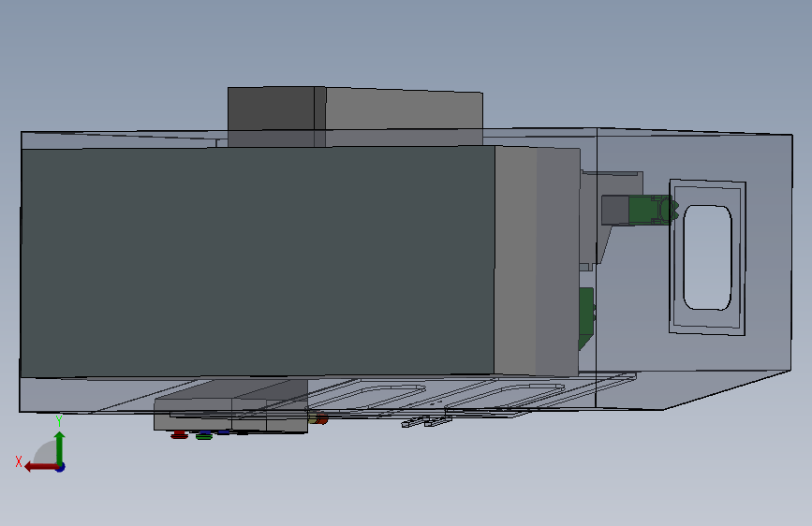The width and height of the screenshot is (812, 526).
Task: Click the red X axis arrow on triad
Action: point(40,467)
